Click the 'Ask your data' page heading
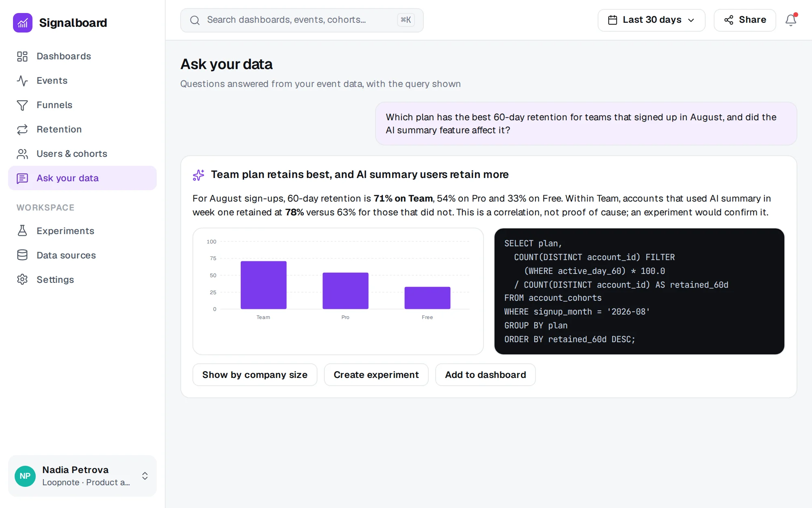The image size is (812, 508). click(x=227, y=64)
